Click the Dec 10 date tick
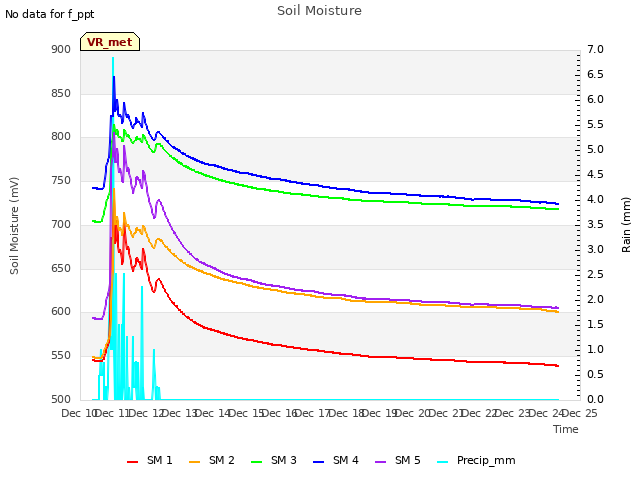The width and height of the screenshot is (640, 480). click(x=79, y=413)
